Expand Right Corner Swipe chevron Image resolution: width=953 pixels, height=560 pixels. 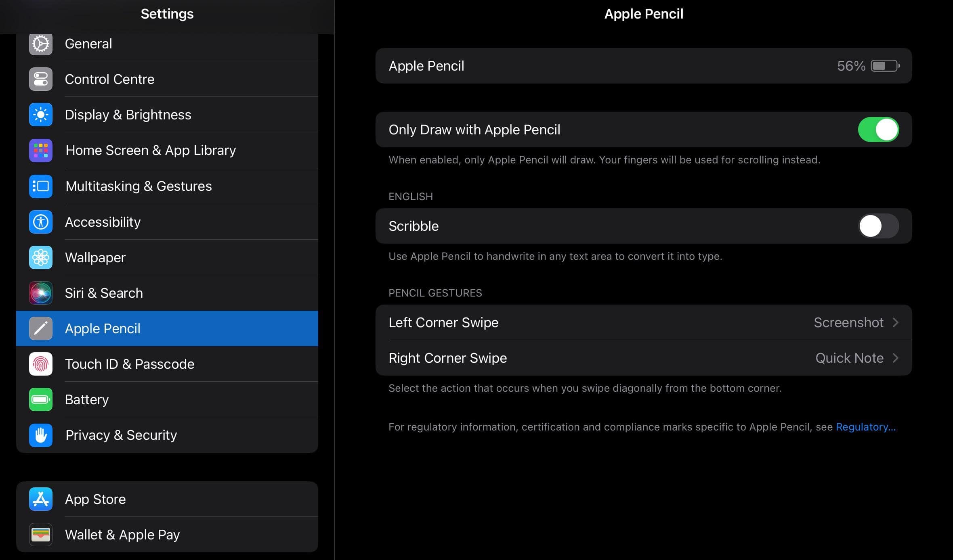click(x=895, y=358)
